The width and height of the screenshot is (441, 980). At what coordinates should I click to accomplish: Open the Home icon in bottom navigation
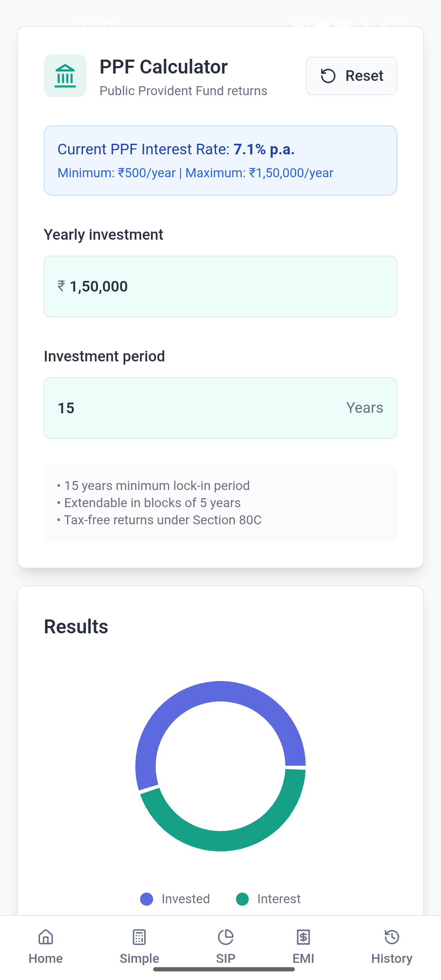pos(46,937)
